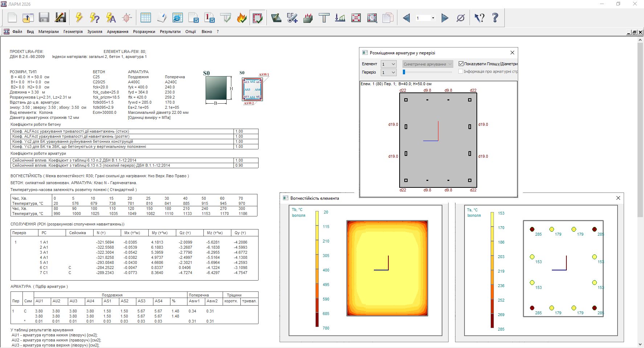This screenshot has width=644, height=348.
Task: Expand the 'Переріз' dropdown list
Action: pyautogui.click(x=393, y=72)
